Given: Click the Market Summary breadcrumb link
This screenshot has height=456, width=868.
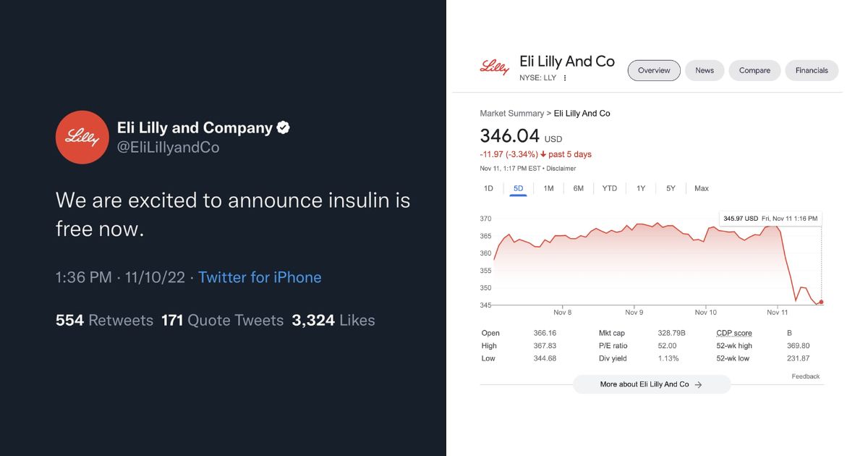Looking at the screenshot, I should 511,114.
